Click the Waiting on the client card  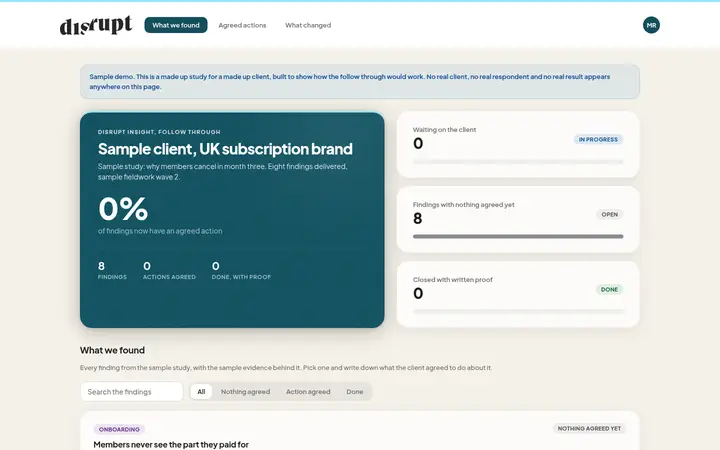[518, 145]
